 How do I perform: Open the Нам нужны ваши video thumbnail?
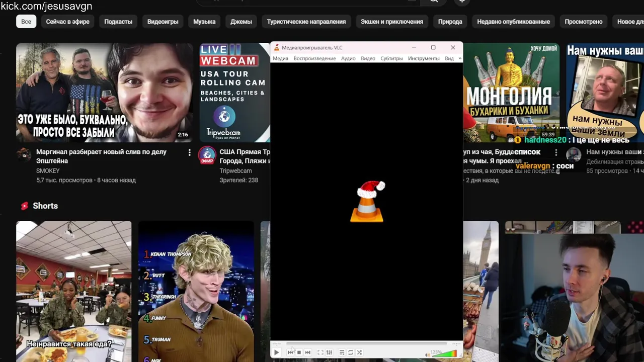pyautogui.click(x=605, y=93)
